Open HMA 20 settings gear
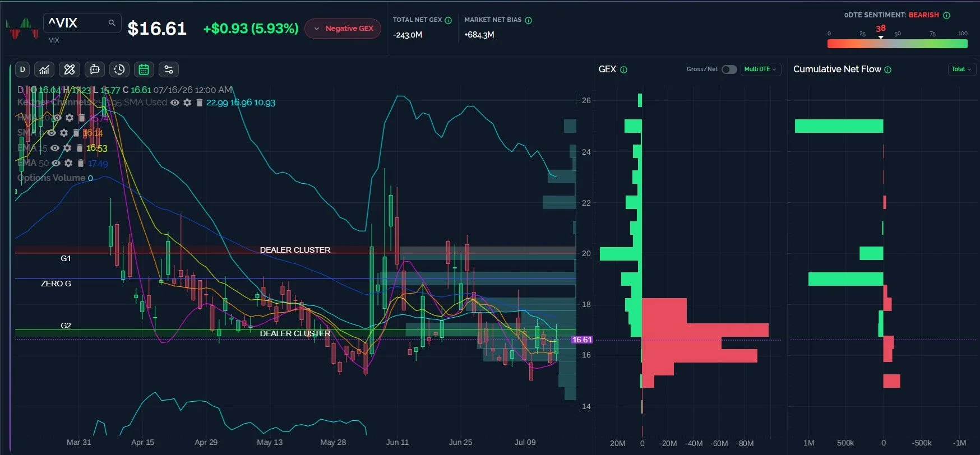Viewport: 980px width, 455px height. point(70,118)
